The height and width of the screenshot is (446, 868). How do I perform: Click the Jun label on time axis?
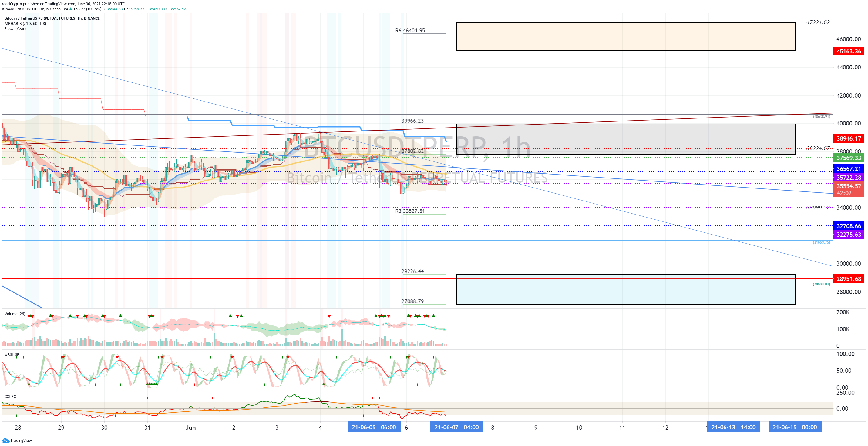190,428
